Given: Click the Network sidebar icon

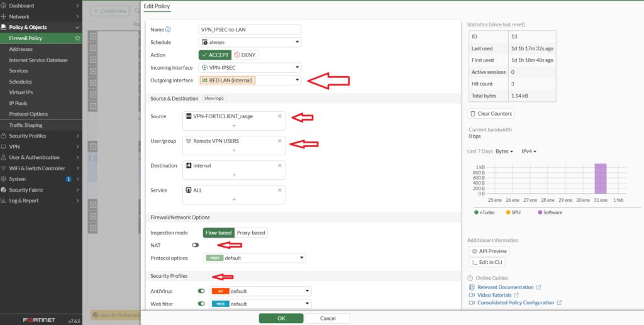Looking at the screenshot, I should 4,17.
